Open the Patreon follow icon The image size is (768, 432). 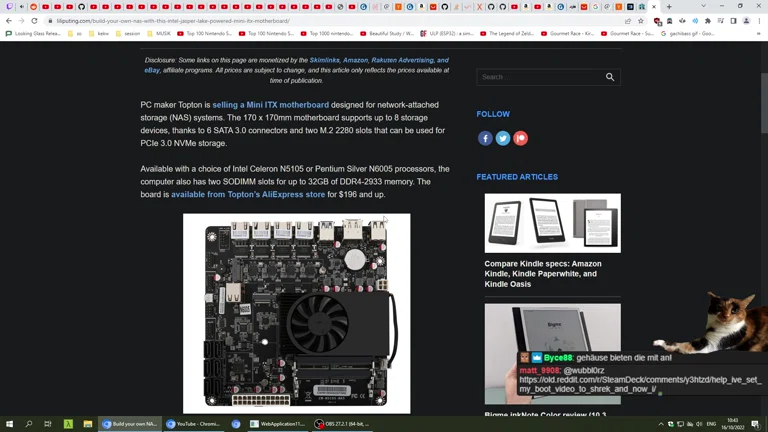point(520,138)
